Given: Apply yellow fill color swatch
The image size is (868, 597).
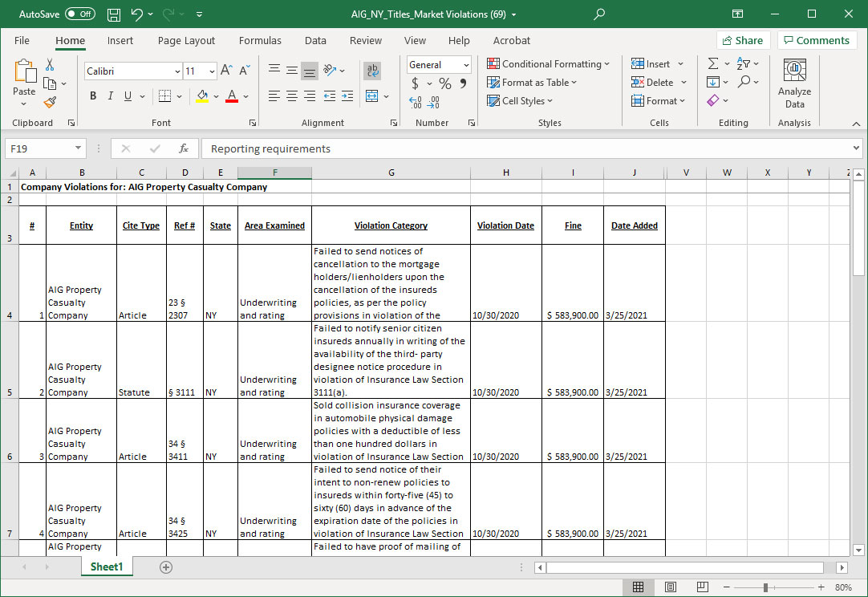Looking at the screenshot, I should click(203, 96).
